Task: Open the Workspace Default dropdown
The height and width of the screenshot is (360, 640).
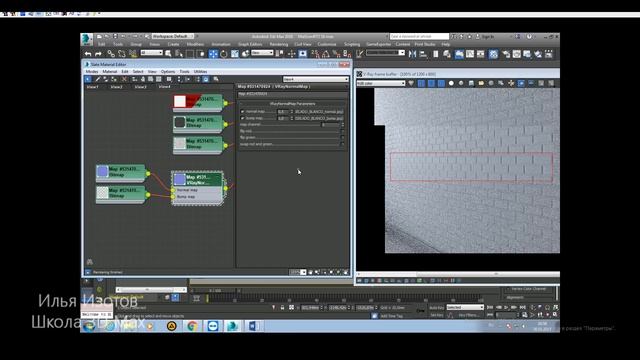Action: click(x=172, y=36)
